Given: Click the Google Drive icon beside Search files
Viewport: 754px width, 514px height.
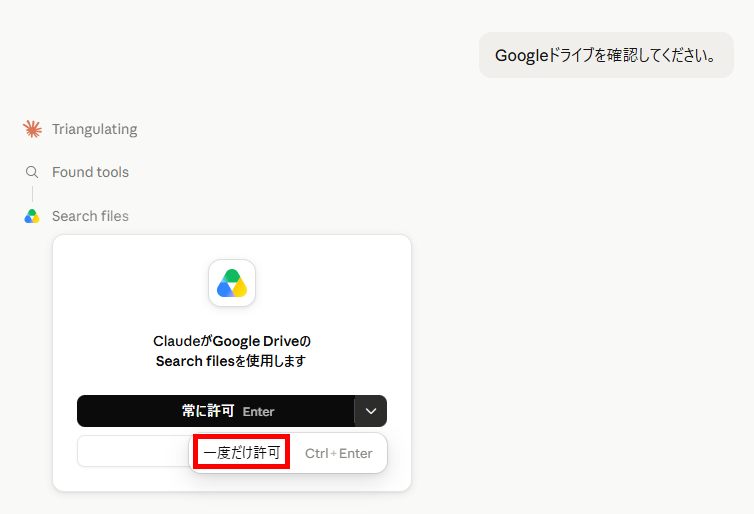Looking at the screenshot, I should (32, 216).
